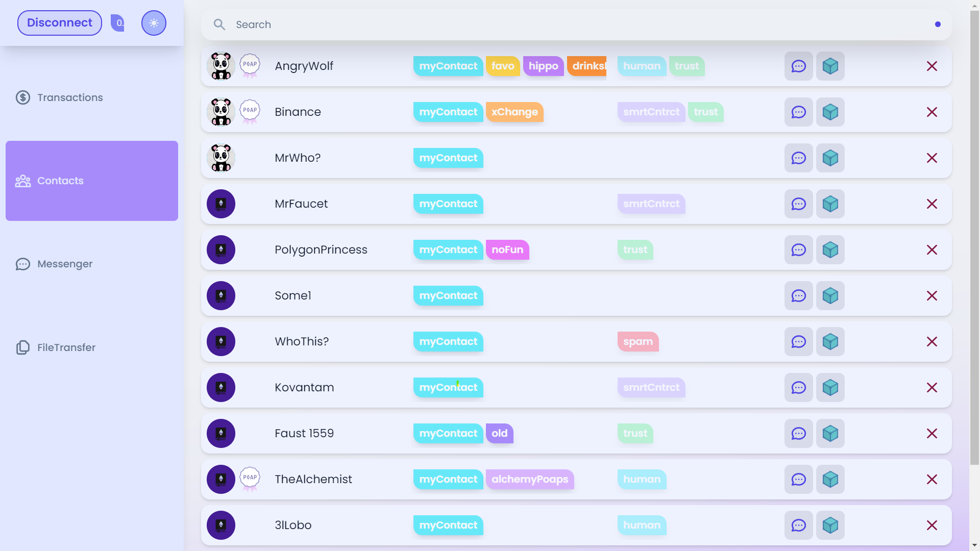Open chat with AngryWolf
The height and width of the screenshot is (551, 980).
[798, 66]
